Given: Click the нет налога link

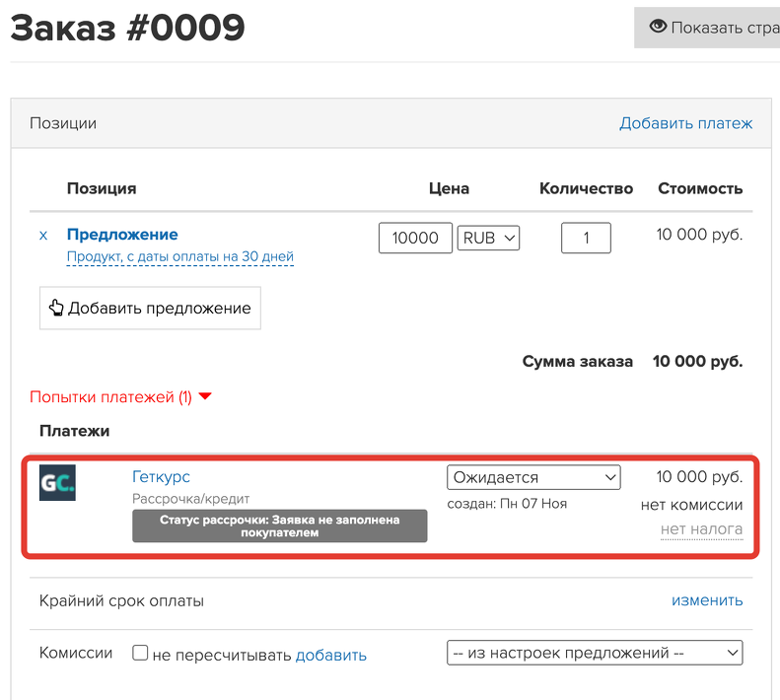Looking at the screenshot, I should pos(701,529).
